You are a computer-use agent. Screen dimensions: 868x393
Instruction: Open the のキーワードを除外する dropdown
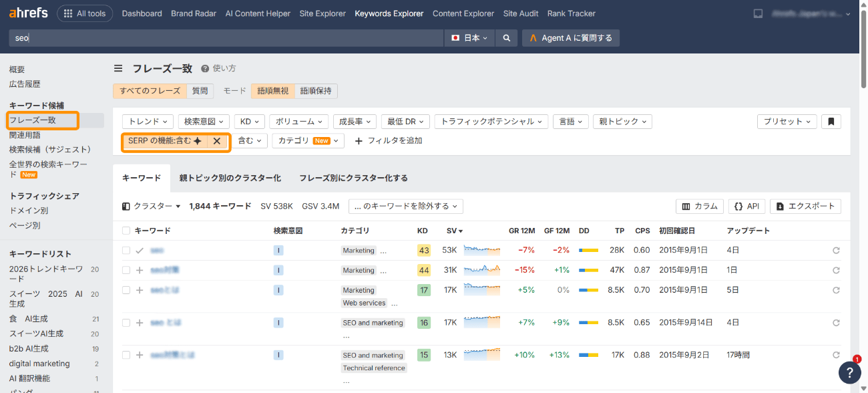tap(405, 207)
